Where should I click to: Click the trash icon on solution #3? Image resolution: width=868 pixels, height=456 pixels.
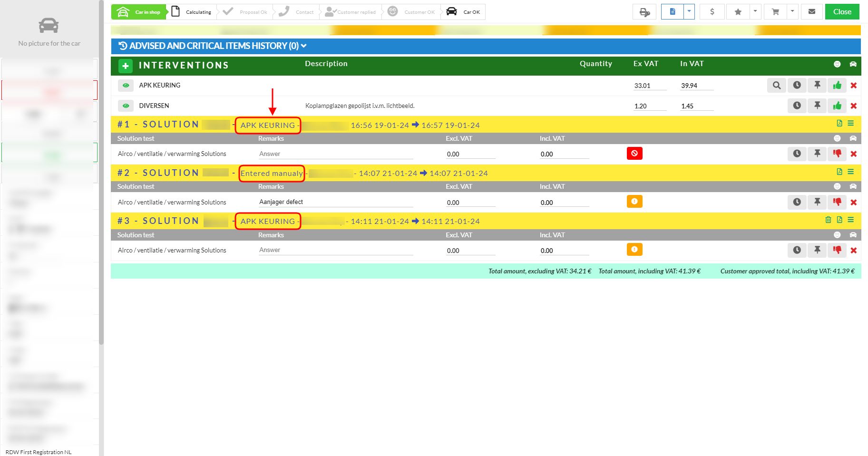point(828,220)
